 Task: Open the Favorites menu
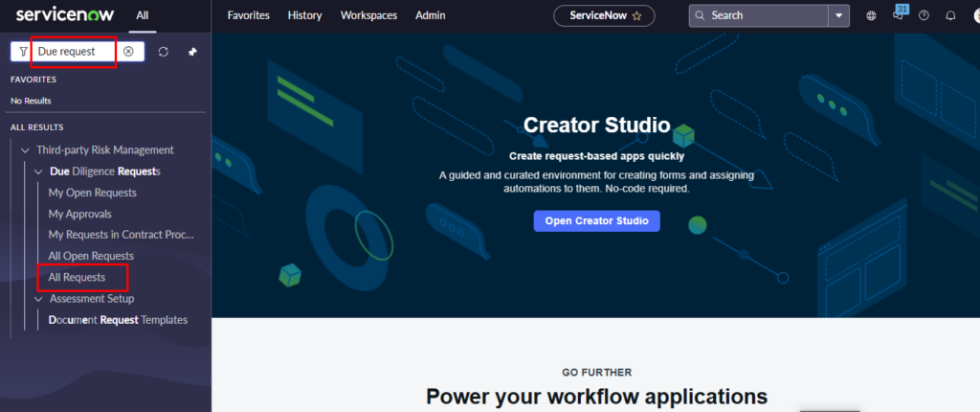pos(248,15)
